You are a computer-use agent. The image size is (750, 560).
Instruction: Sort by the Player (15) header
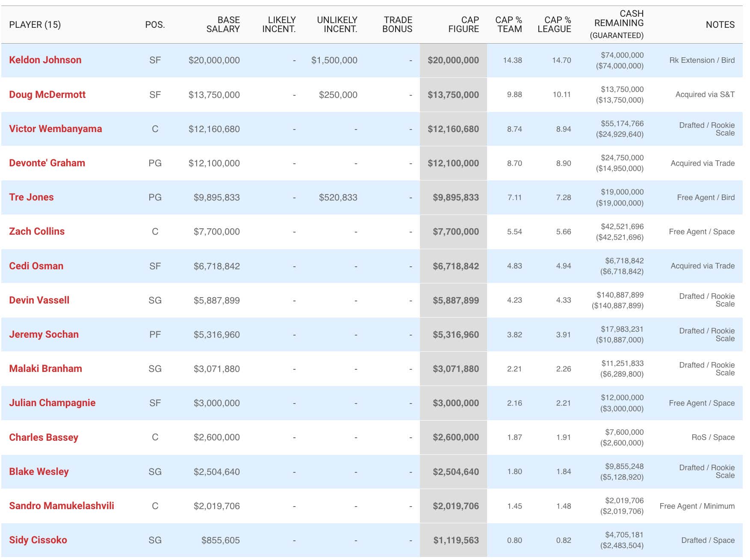pos(35,25)
